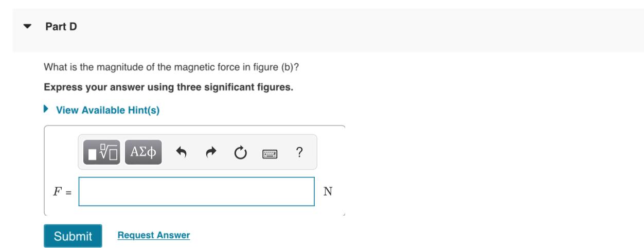Show keyboard shortcuts icon

270,153
